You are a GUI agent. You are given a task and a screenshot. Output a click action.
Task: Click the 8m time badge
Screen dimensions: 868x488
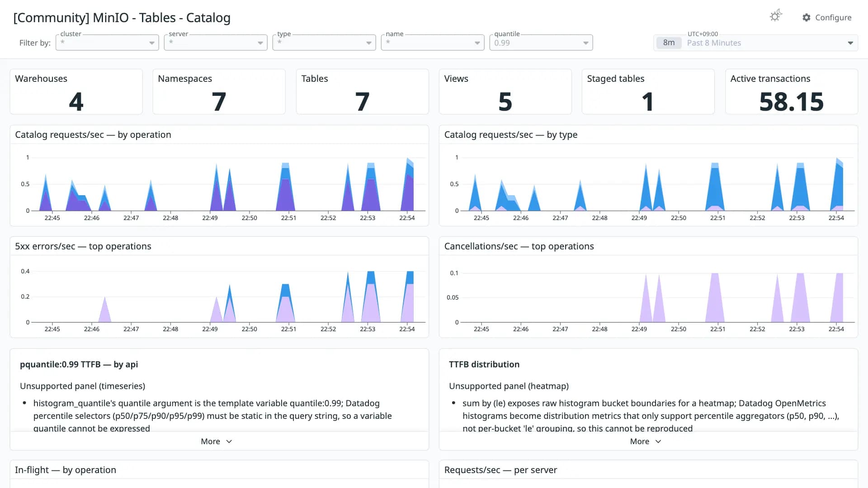[x=669, y=42]
